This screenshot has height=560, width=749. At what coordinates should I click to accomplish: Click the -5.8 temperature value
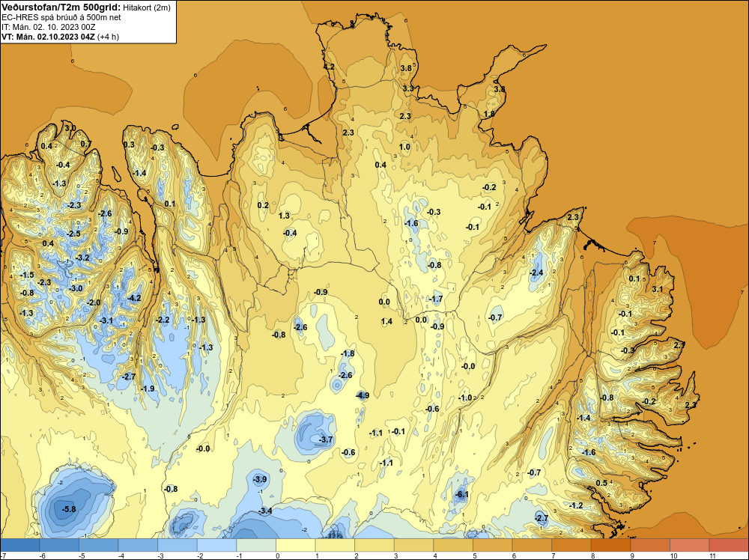pyautogui.click(x=69, y=509)
